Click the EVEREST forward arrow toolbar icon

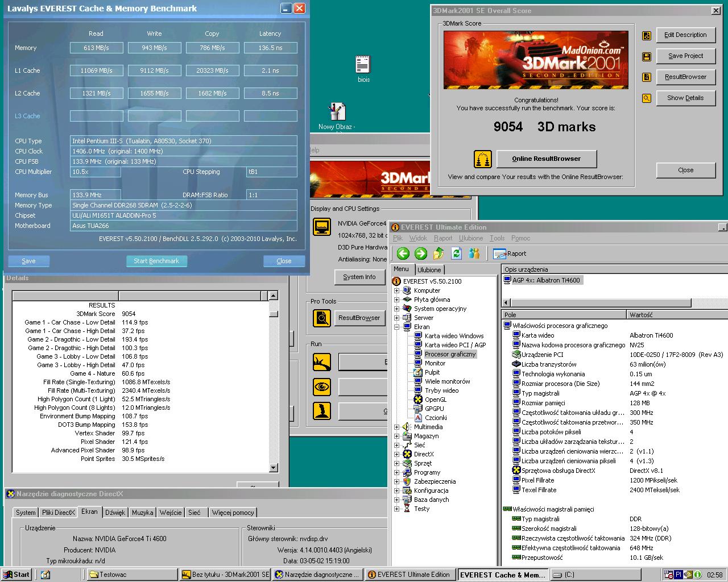pyautogui.click(x=421, y=253)
